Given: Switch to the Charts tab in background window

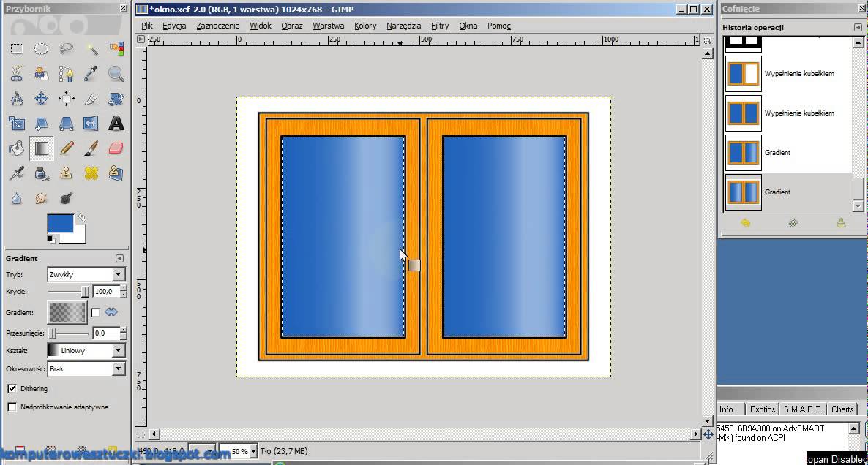Looking at the screenshot, I should tap(842, 409).
